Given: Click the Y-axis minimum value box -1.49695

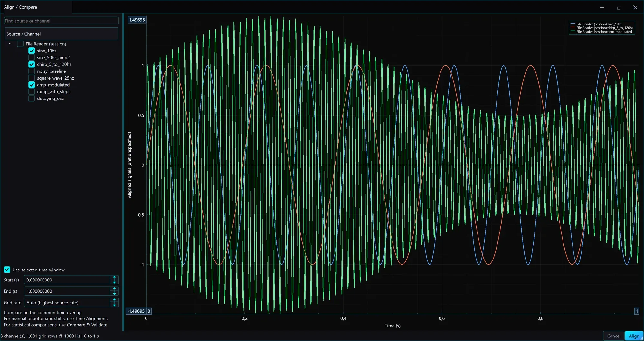Looking at the screenshot, I should (136, 311).
